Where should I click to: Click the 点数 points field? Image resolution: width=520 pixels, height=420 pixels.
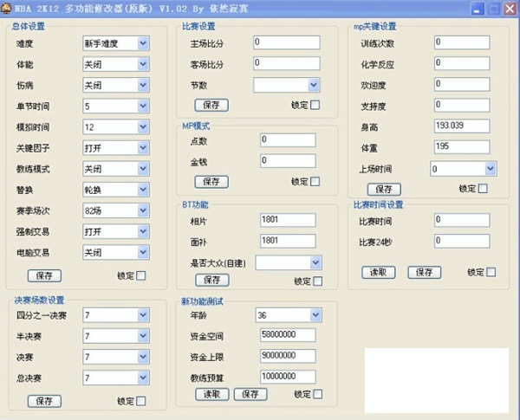pyautogui.click(x=289, y=140)
